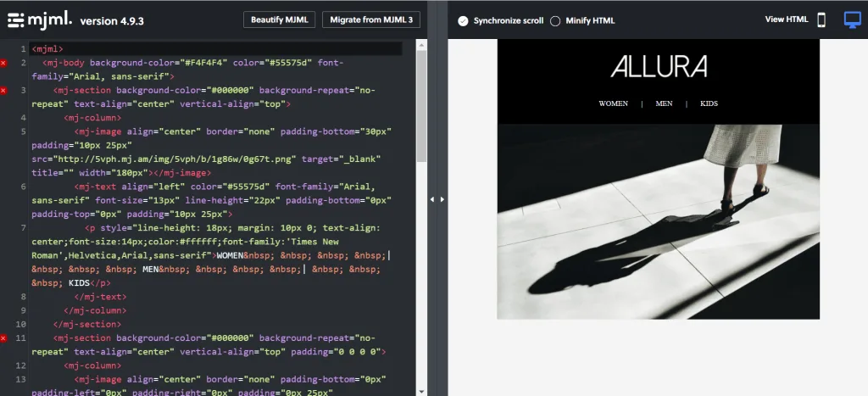868x396 pixels.
Task: Click the </mj-section> closing tag
Action: tap(87, 325)
